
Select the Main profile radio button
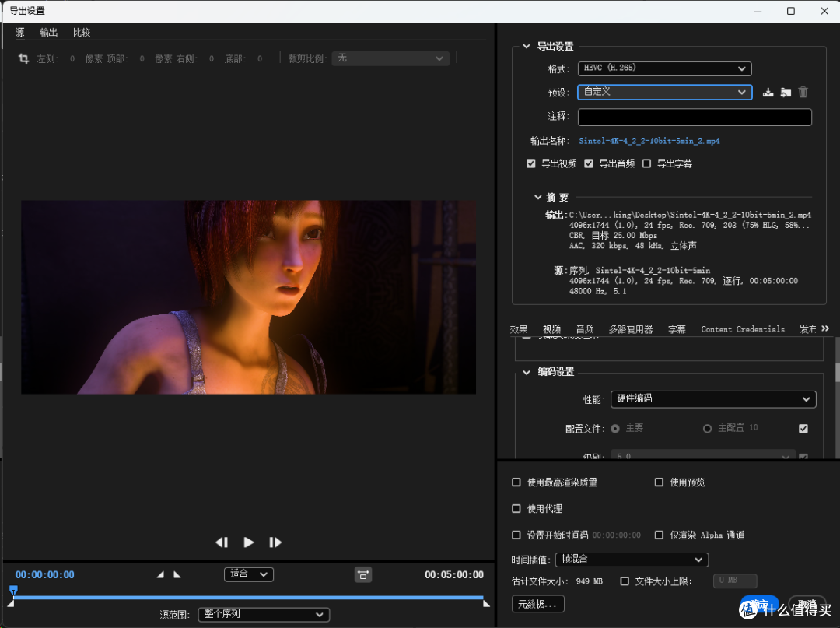[x=615, y=429]
